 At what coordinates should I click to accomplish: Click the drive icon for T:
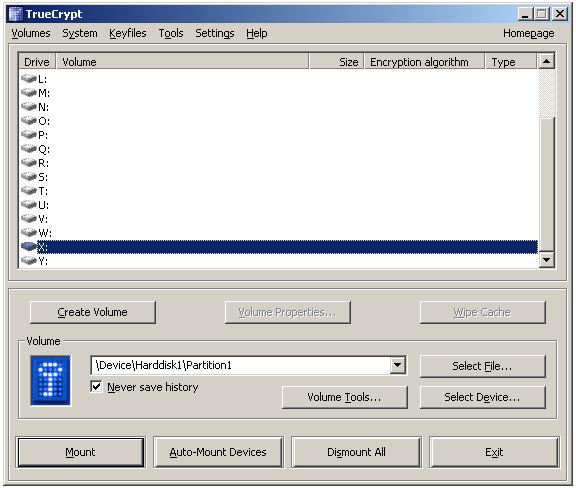click(x=29, y=190)
